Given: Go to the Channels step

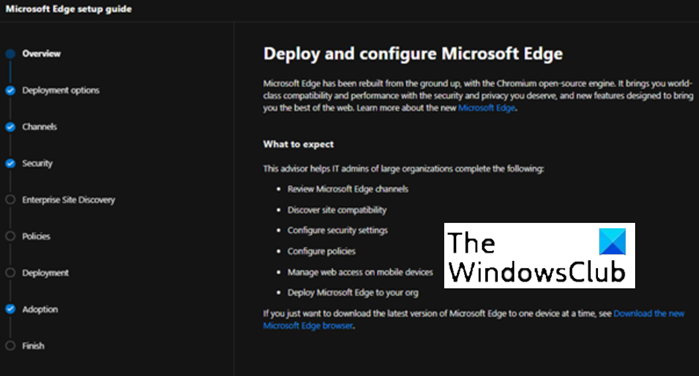Looking at the screenshot, I should [x=40, y=127].
